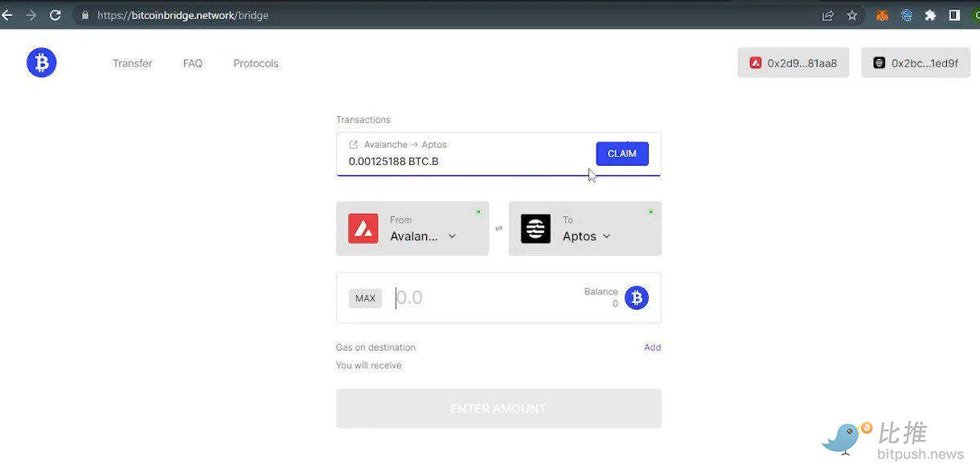Click the Bitcoin token icon beside Balance
The image size is (980, 476).
[637, 298]
